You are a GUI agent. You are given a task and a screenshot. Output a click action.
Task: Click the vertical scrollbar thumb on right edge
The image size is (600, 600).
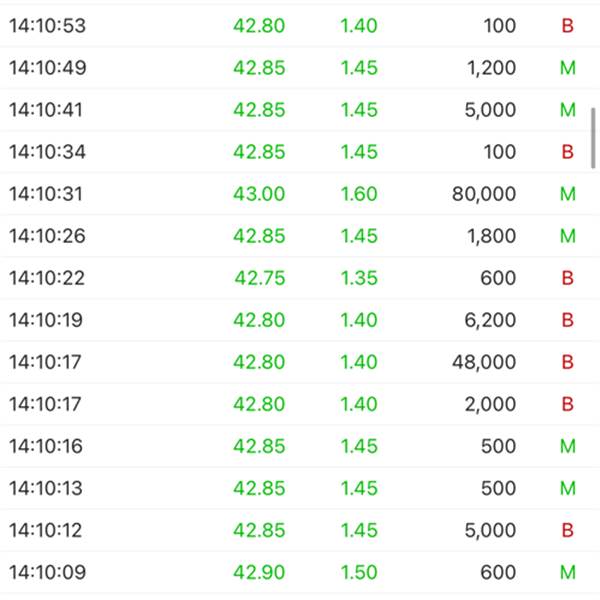(593, 138)
